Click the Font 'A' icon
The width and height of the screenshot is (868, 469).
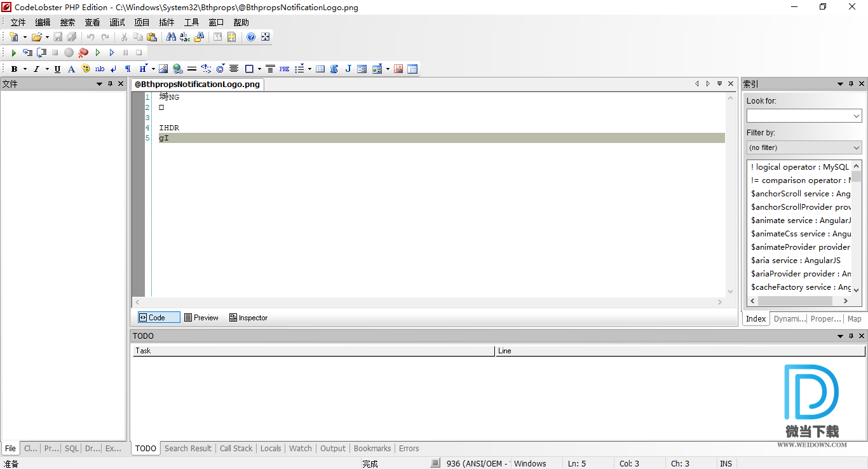coord(71,69)
